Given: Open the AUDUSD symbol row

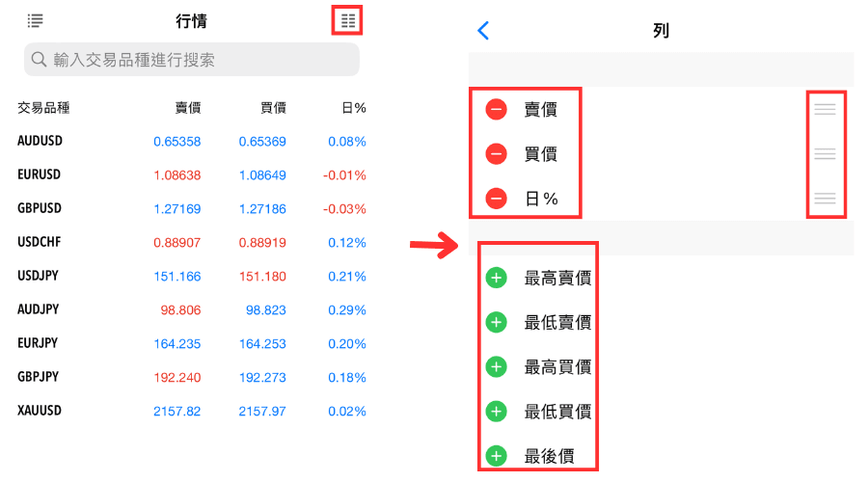Looking at the screenshot, I should tap(192, 141).
